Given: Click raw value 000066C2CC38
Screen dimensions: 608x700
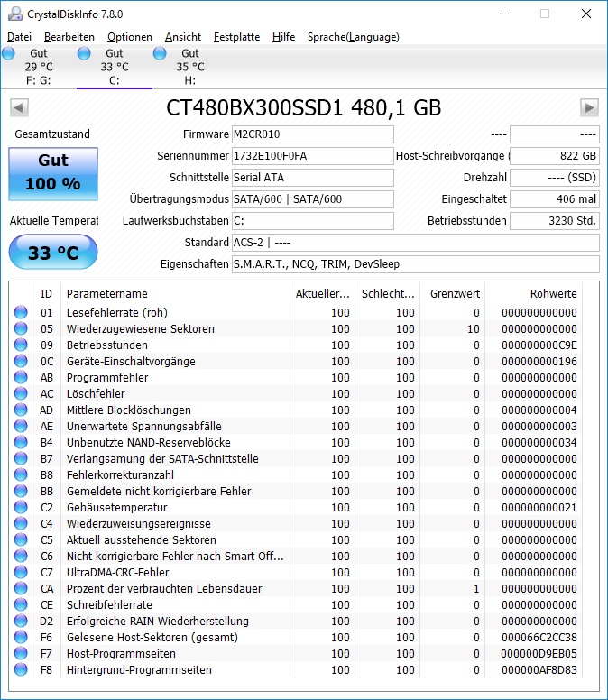Looking at the screenshot, I should (539, 637).
